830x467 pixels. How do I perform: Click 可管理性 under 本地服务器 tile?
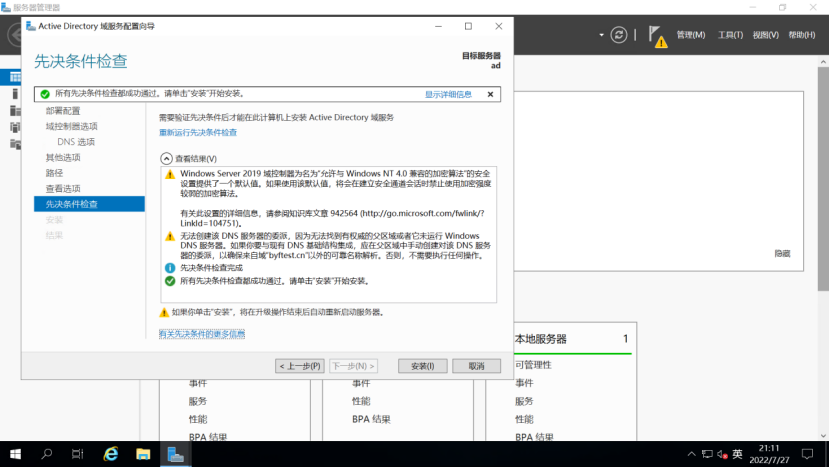tap(533, 365)
